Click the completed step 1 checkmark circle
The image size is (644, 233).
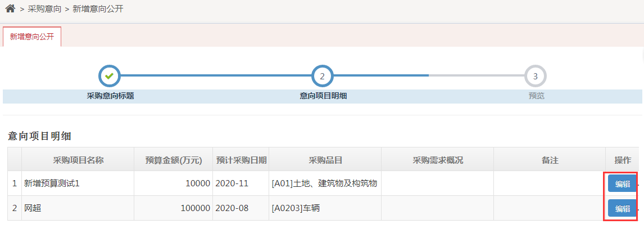[x=110, y=75]
